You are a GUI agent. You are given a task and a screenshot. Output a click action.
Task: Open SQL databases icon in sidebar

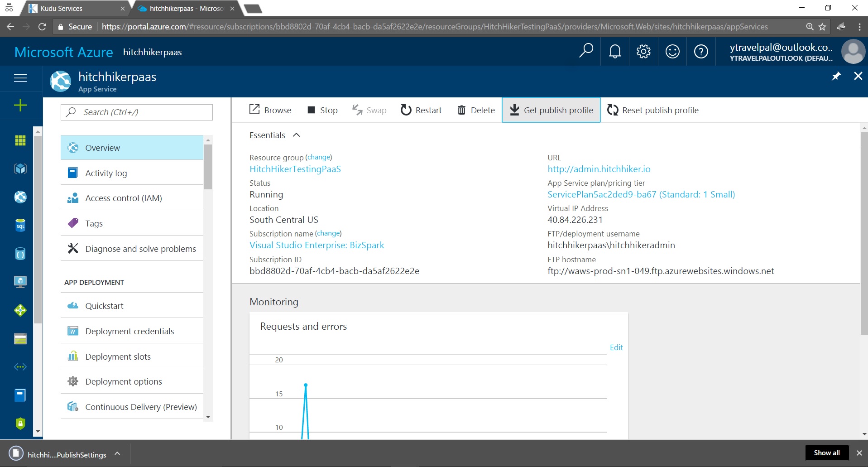pos(20,225)
